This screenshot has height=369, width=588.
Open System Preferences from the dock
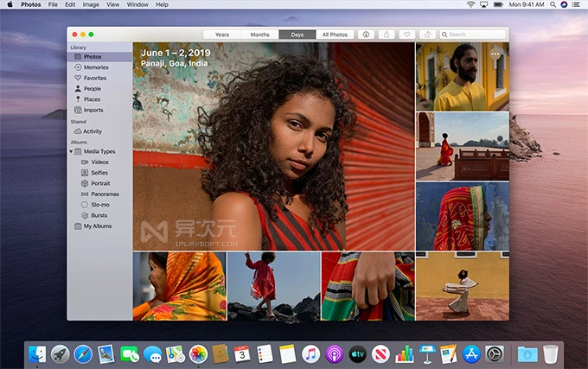(x=495, y=354)
